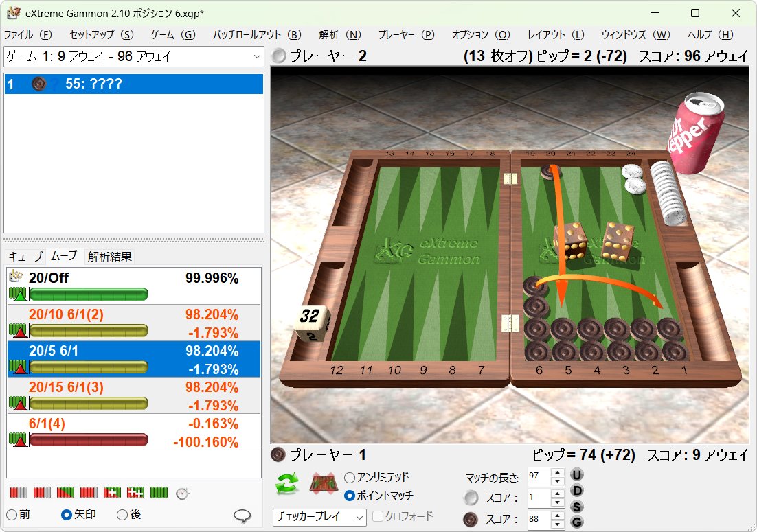Click the D round button
The image size is (757, 532).
(x=576, y=491)
